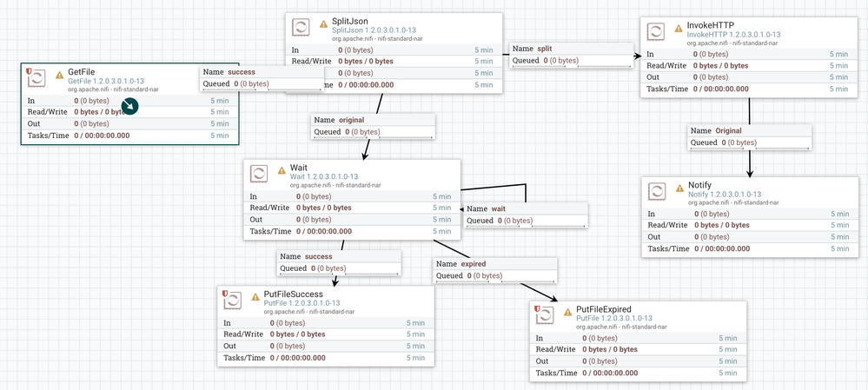Click the warning triangle on PutFileSuccess
868x390 pixels.
[255, 296]
